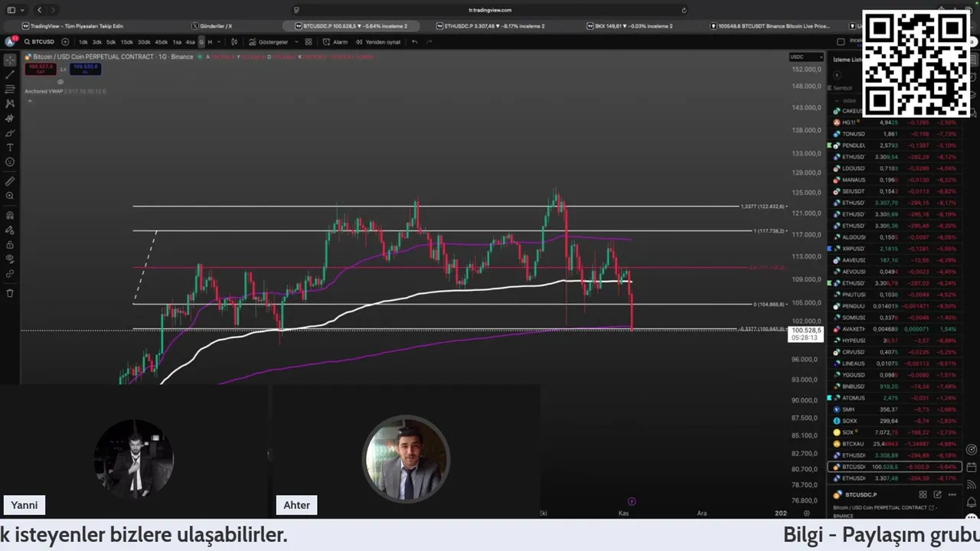Open the details panel grid icon beside BTCUSDC.P

point(923,494)
